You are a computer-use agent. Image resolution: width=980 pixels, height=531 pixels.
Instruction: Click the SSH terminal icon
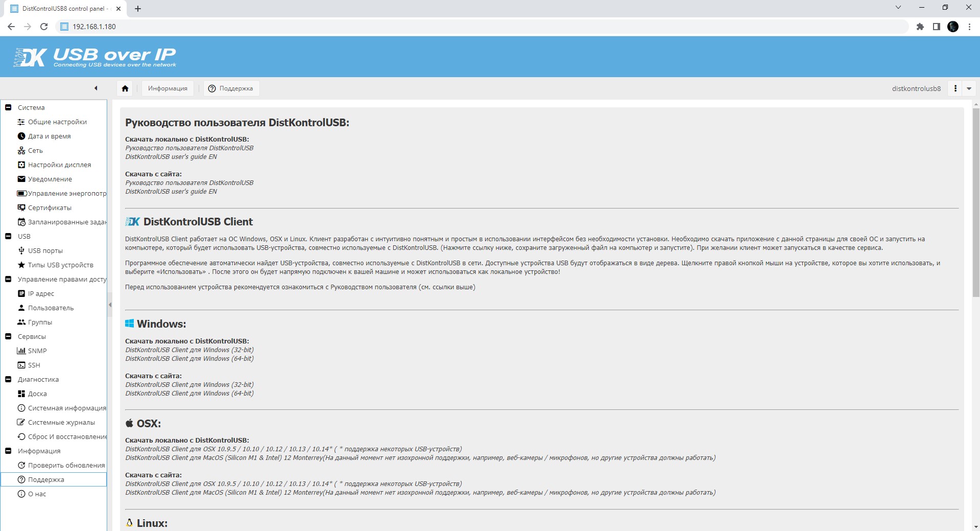coord(21,365)
